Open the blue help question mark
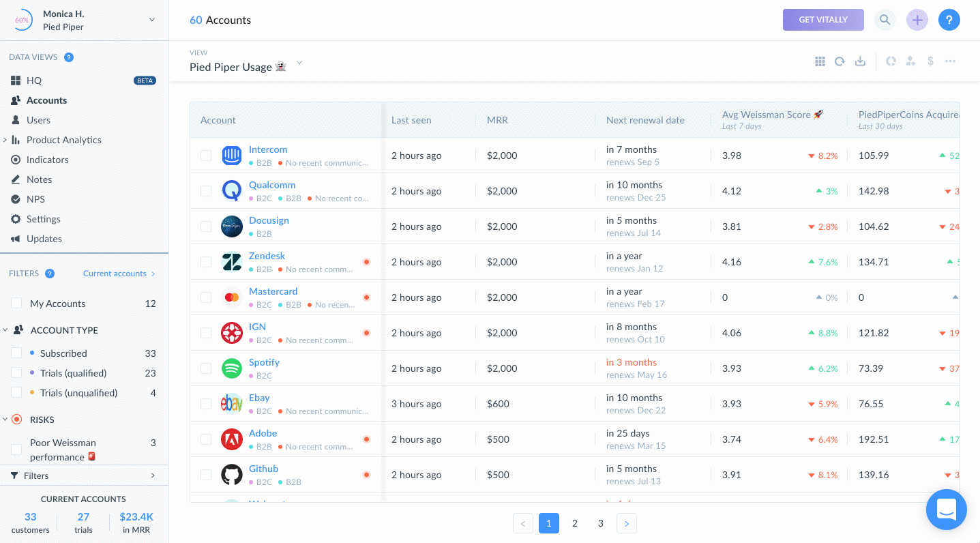The width and height of the screenshot is (980, 543). coord(949,20)
